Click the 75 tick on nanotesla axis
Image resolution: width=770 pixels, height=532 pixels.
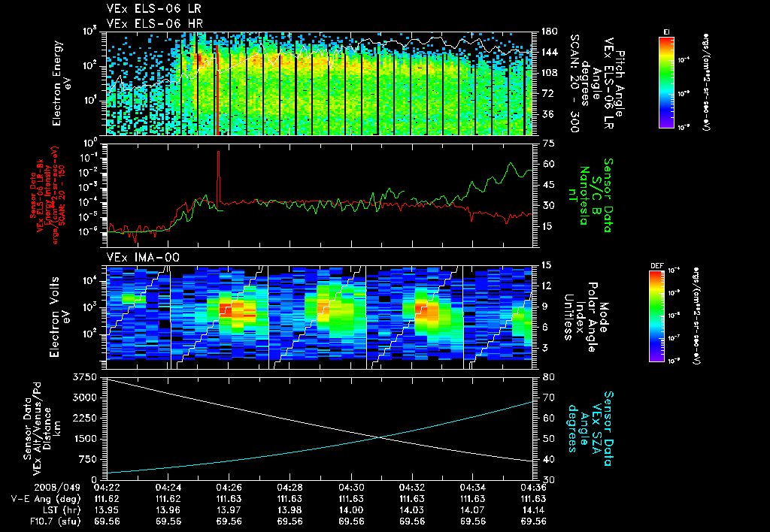click(548, 144)
